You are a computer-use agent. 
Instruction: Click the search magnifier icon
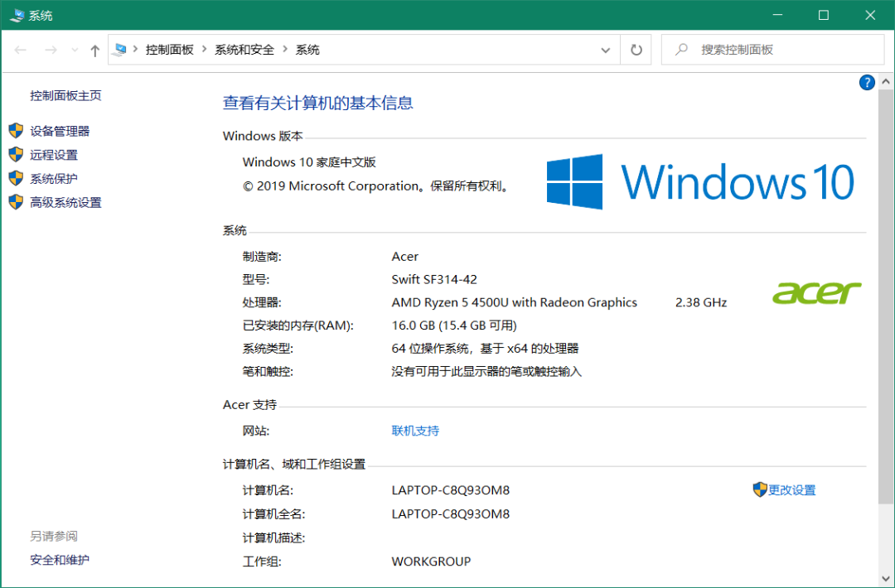click(681, 50)
